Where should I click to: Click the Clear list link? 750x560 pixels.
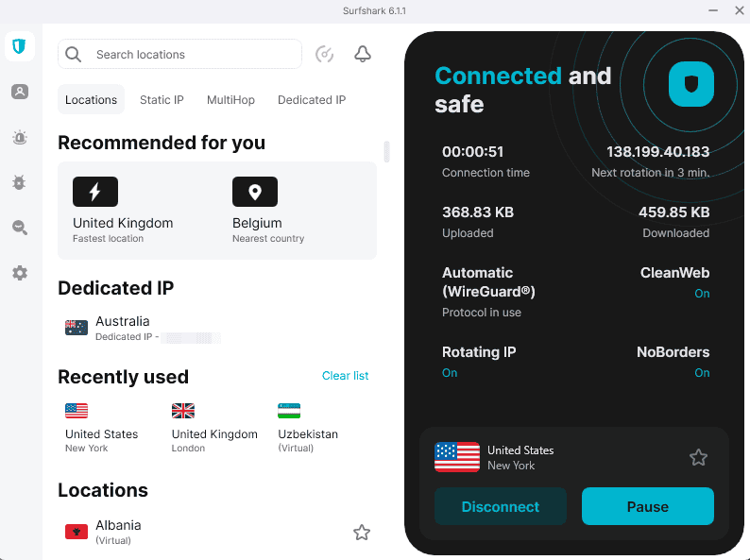(345, 376)
